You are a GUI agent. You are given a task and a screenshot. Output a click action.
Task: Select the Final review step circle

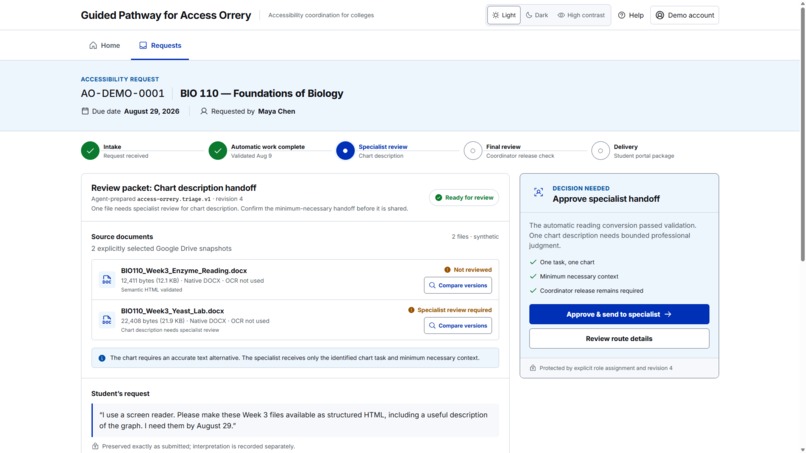(473, 151)
